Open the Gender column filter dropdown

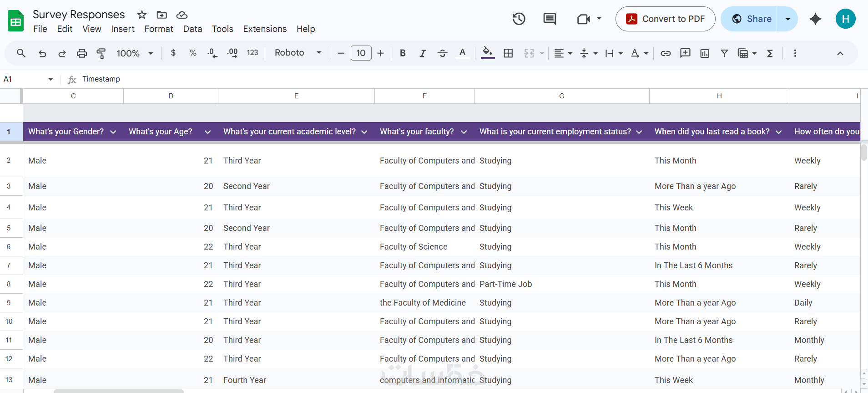click(x=113, y=132)
